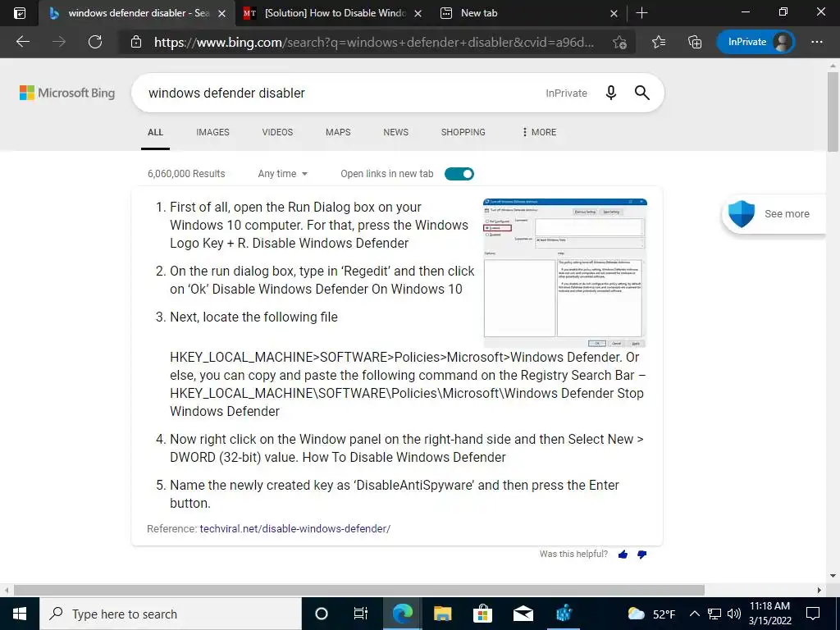Open the Windows Start menu
840x630 pixels.
point(20,614)
